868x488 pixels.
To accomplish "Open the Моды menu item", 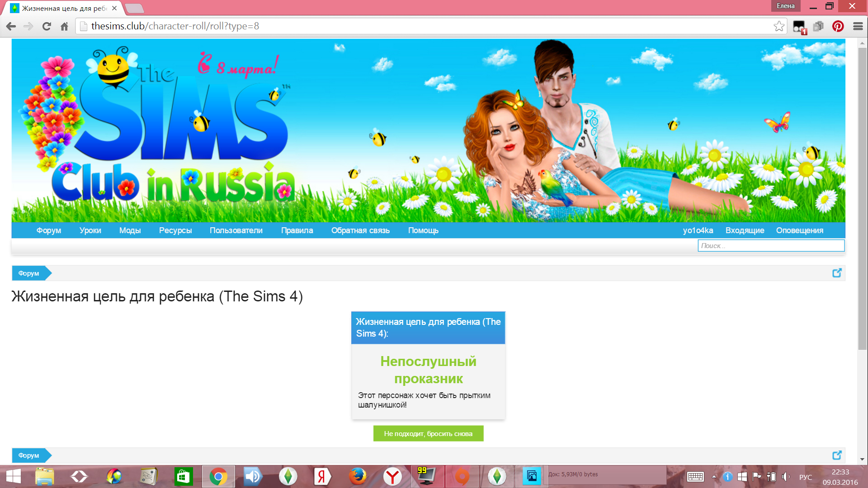I will pos(130,230).
